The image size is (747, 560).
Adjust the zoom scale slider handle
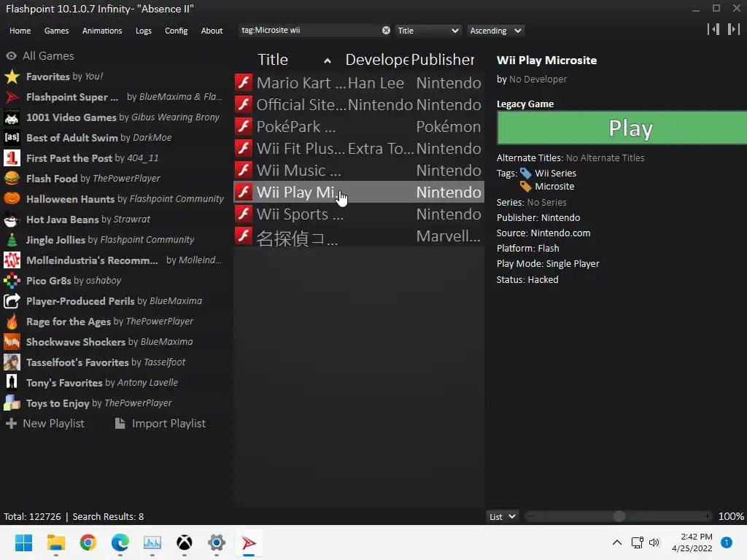tap(619, 516)
